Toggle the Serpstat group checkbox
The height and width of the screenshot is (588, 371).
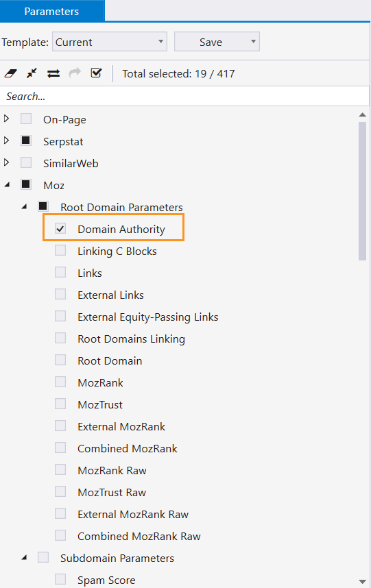coord(26,140)
